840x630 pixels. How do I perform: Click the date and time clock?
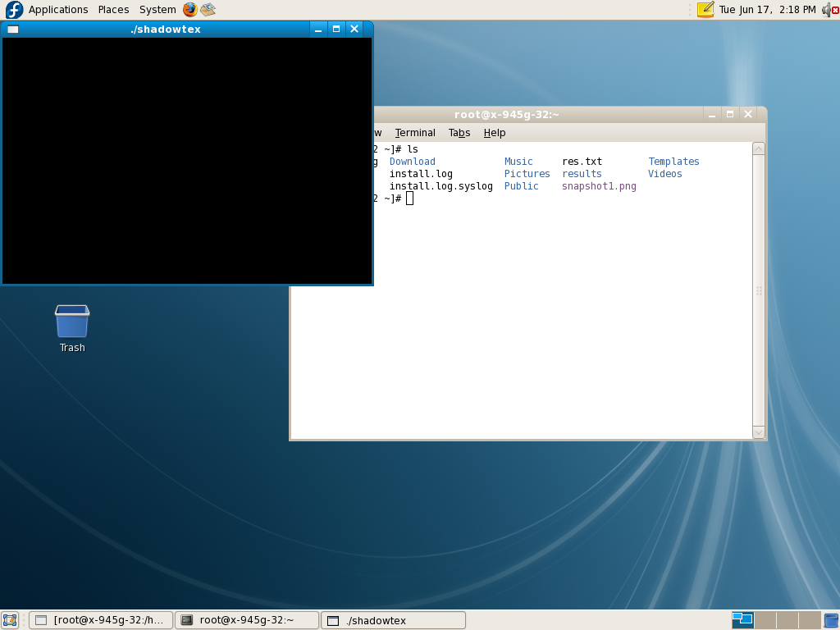coord(767,10)
